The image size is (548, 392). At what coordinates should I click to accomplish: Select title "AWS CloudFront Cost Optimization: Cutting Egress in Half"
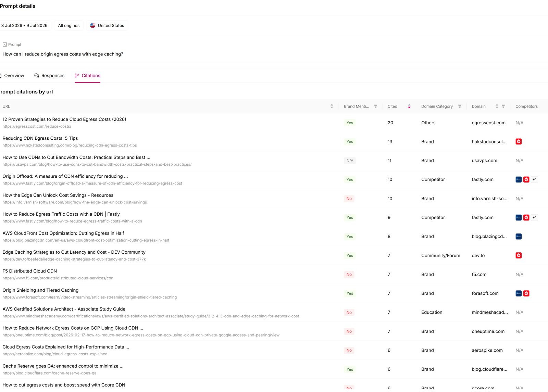tap(63, 233)
